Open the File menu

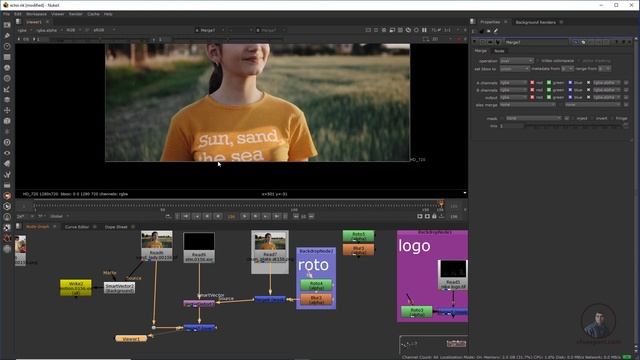pos(6,14)
